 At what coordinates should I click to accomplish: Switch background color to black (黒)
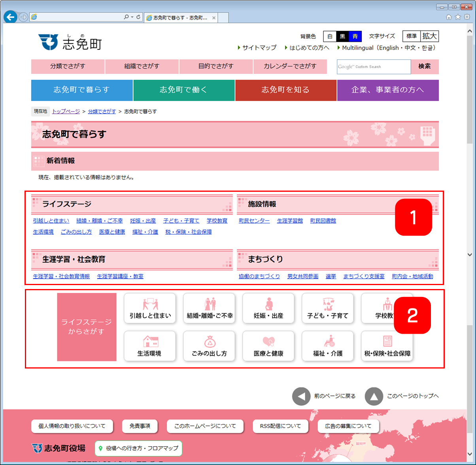coord(342,36)
